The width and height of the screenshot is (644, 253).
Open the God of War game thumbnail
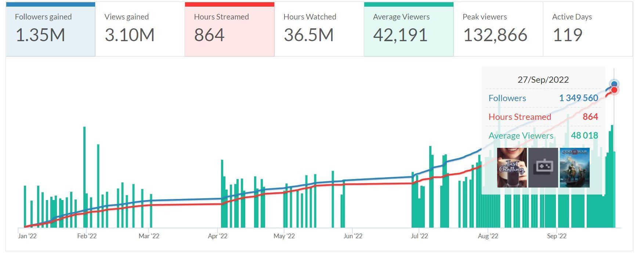tap(575, 168)
